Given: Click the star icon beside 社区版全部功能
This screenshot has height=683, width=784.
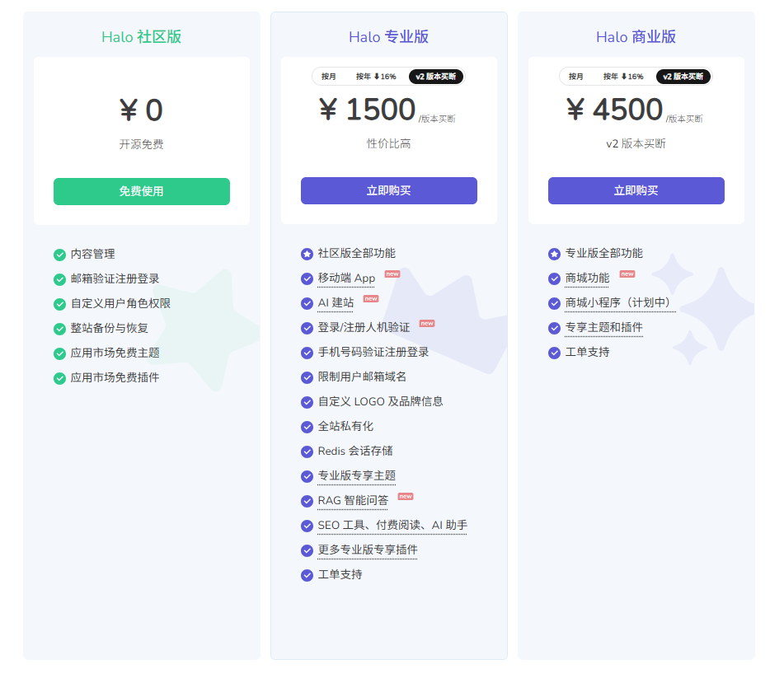Looking at the screenshot, I should 307,254.
